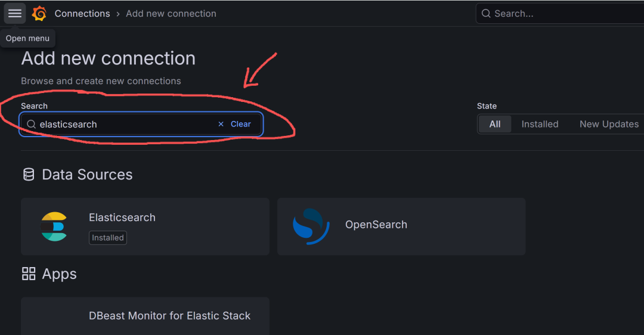
Task: Click the X icon next to Clear
Action: tap(221, 124)
